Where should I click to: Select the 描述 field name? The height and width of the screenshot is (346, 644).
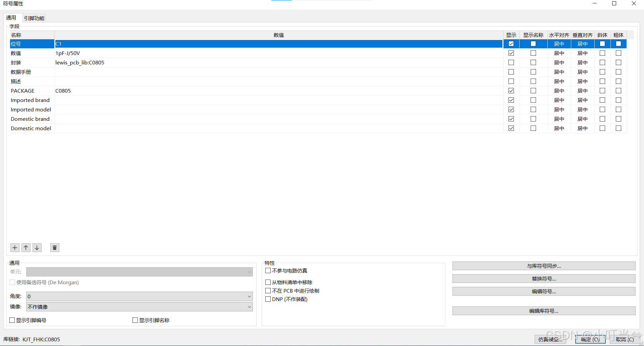[32, 81]
